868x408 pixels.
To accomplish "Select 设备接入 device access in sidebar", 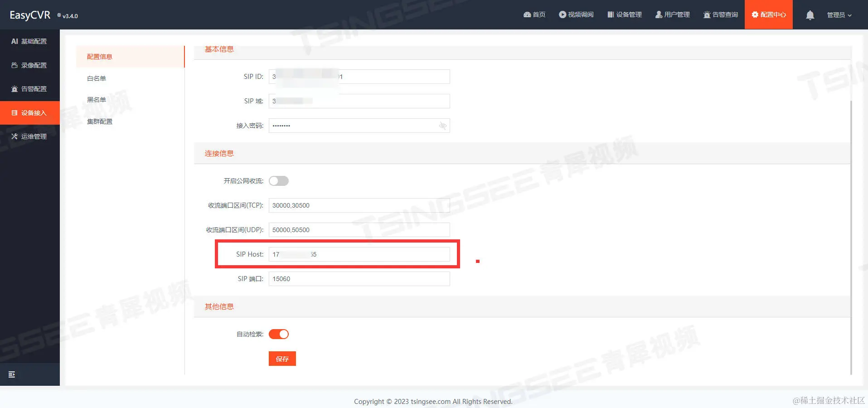I will coord(30,113).
